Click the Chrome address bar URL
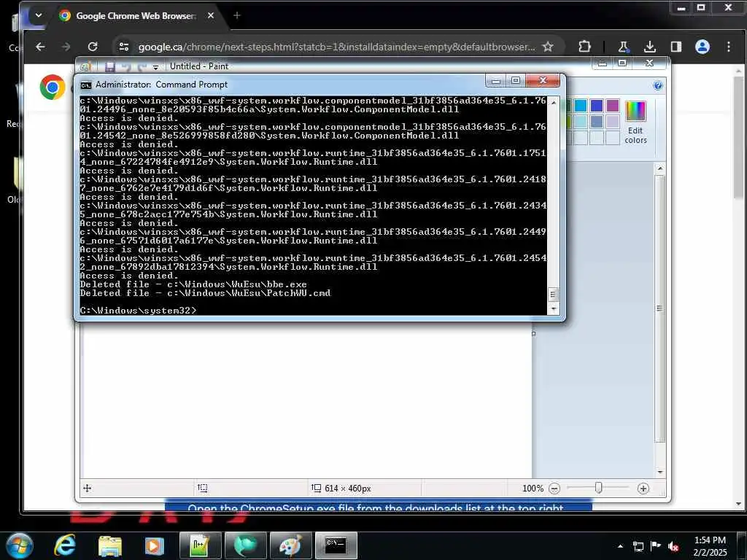 coord(336,47)
